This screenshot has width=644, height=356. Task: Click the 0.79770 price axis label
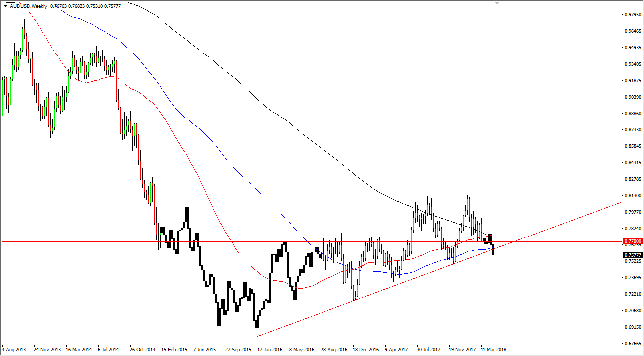pos(632,212)
